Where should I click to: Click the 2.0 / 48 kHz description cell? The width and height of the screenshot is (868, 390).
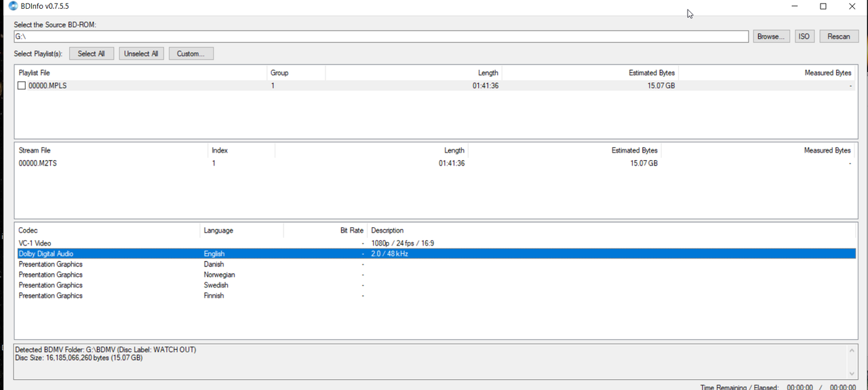coord(389,254)
